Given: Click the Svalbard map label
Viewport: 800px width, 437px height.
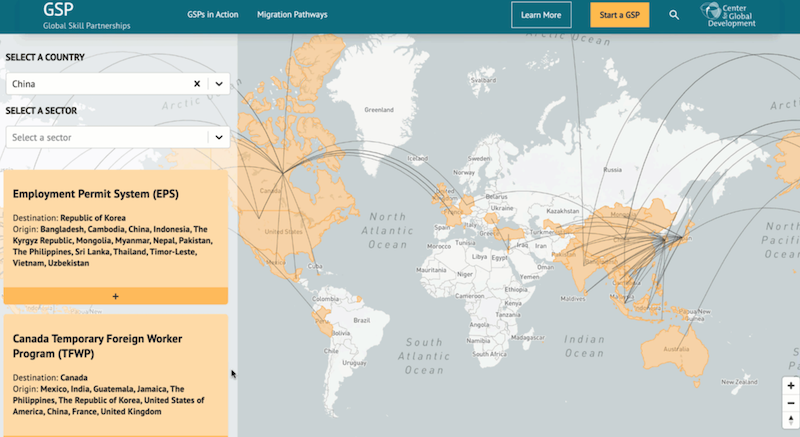Looking at the screenshot, I should 483,80.
